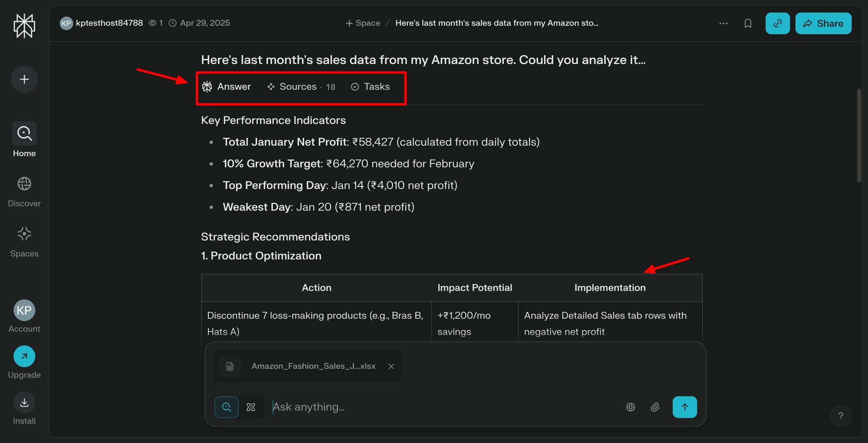
Task: Click the Upgrade arrow icon
Action: (24, 356)
